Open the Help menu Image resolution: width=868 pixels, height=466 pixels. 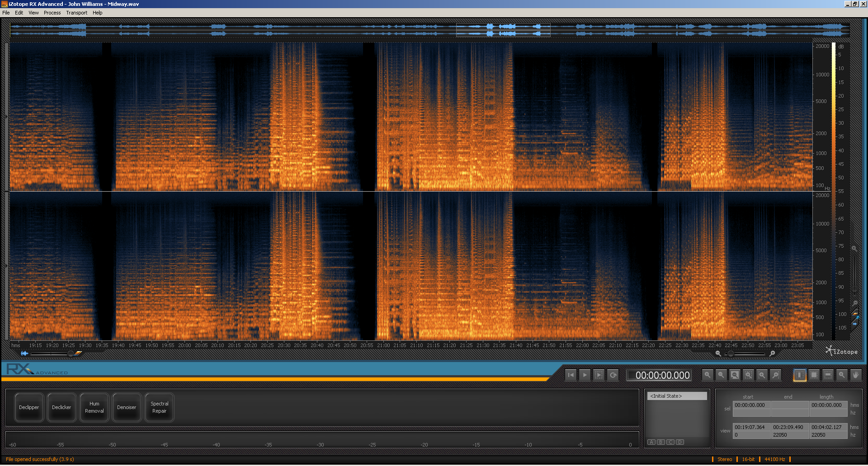(97, 13)
